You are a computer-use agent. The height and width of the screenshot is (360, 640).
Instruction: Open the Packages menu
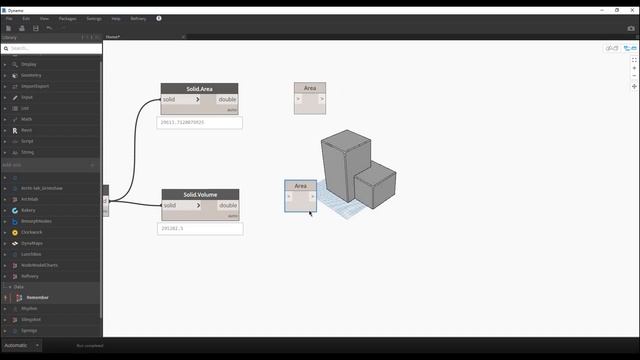click(x=67, y=19)
